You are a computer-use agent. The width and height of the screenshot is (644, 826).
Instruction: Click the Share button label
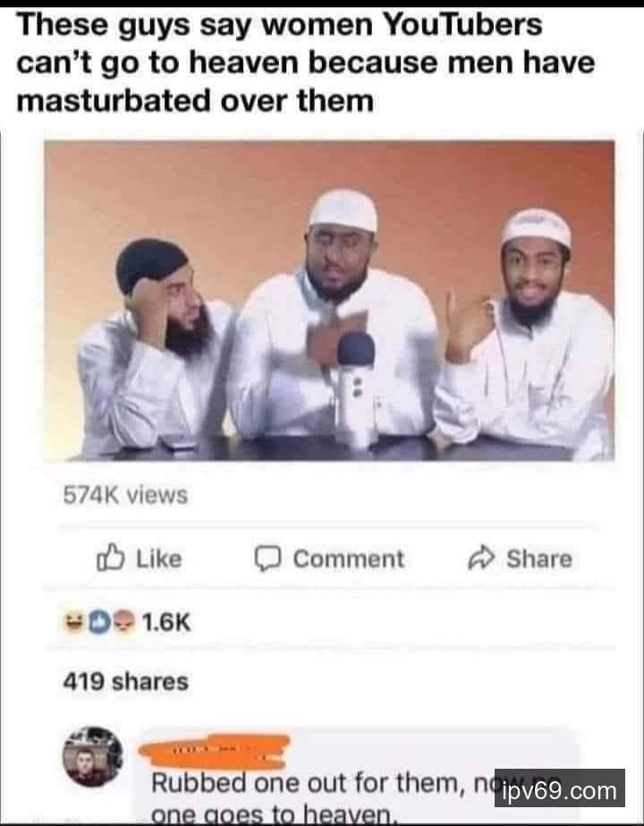(x=539, y=559)
